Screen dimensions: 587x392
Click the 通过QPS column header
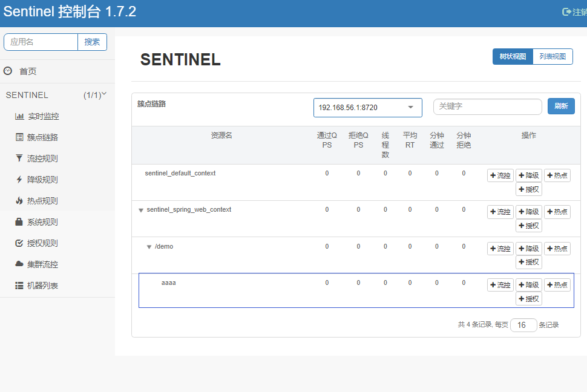pyautogui.click(x=327, y=140)
